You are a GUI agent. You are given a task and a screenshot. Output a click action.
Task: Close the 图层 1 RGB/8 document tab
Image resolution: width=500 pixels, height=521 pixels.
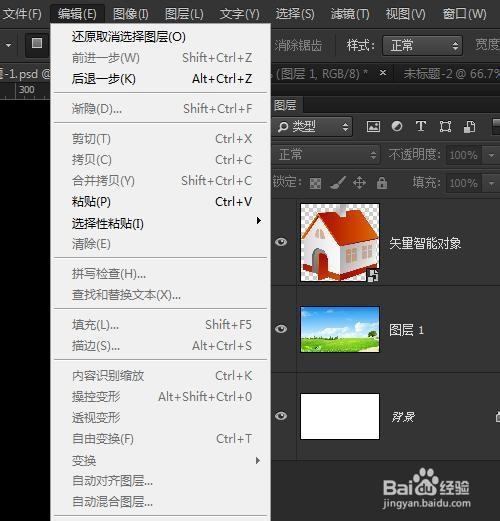click(x=383, y=72)
